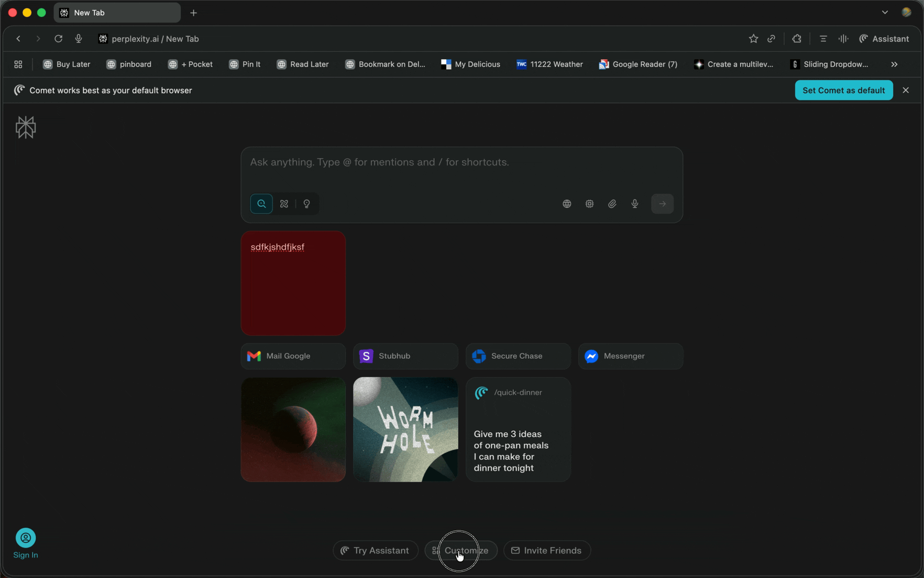Viewport: 924px width, 578px height.
Task: Click the copy link icon in toolbar
Action: (771, 39)
